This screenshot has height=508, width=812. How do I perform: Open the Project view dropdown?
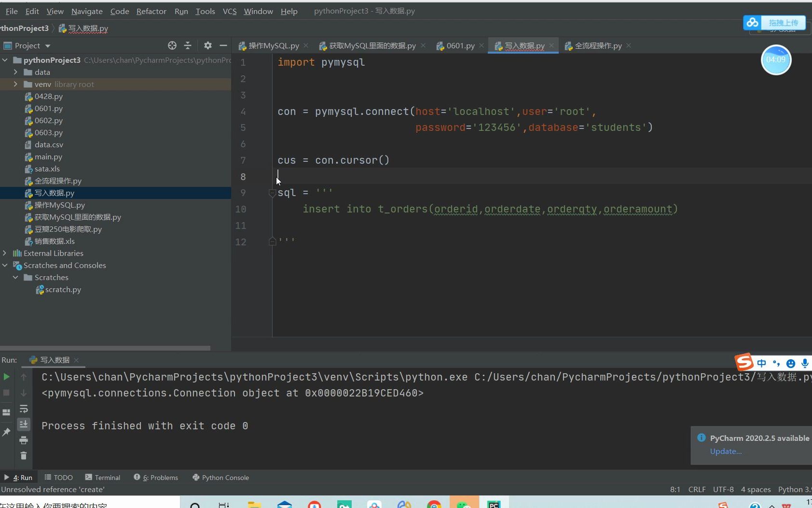(x=48, y=46)
